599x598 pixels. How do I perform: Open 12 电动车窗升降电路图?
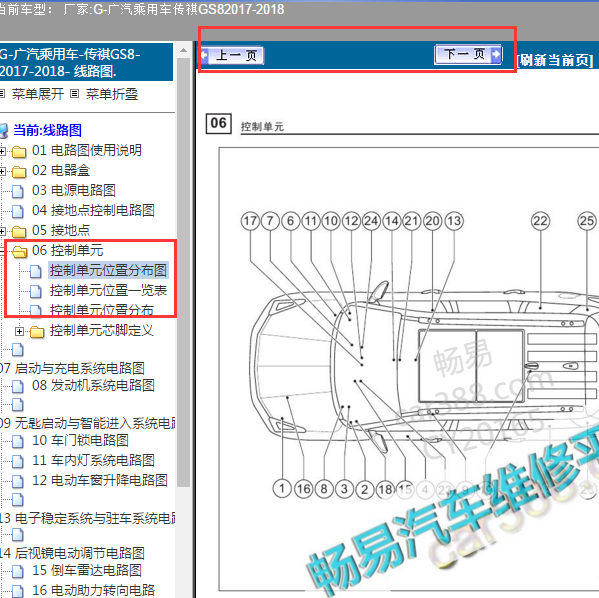(x=100, y=480)
